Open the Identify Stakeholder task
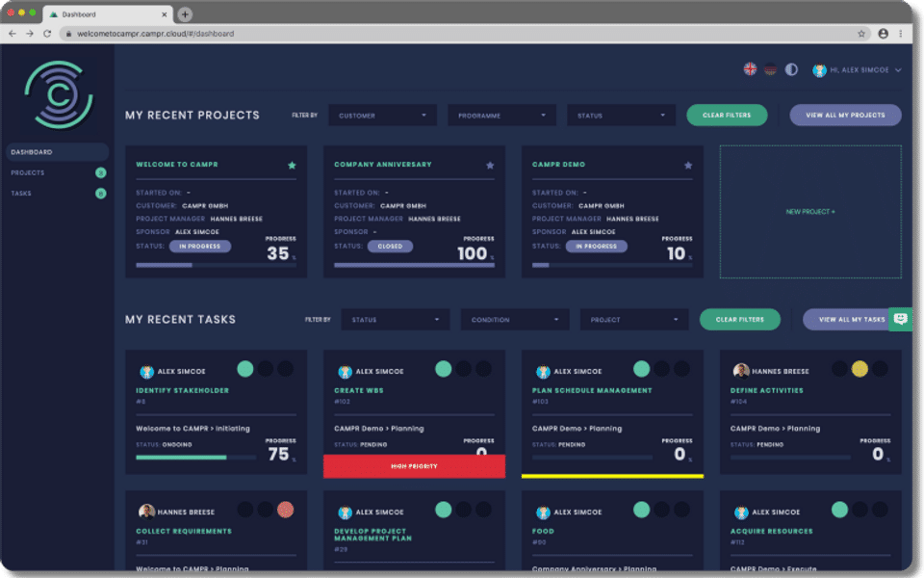The image size is (924, 578). pyautogui.click(x=182, y=390)
